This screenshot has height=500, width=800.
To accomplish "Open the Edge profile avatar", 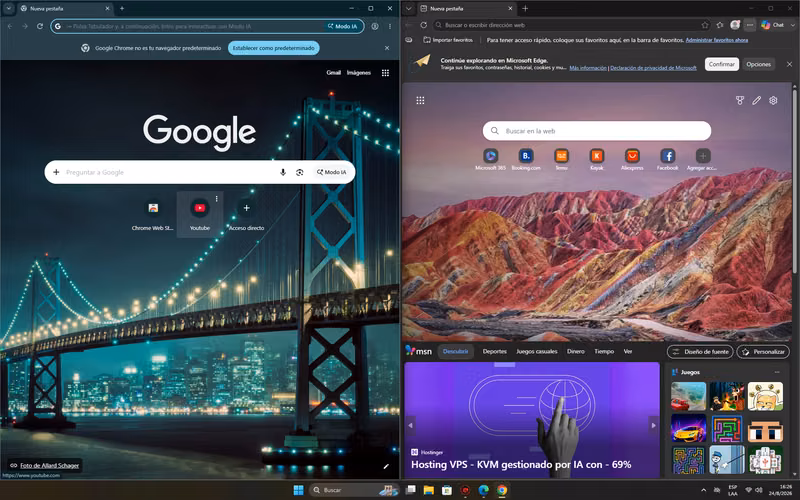I will pyautogui.click(x=735, y=25).
